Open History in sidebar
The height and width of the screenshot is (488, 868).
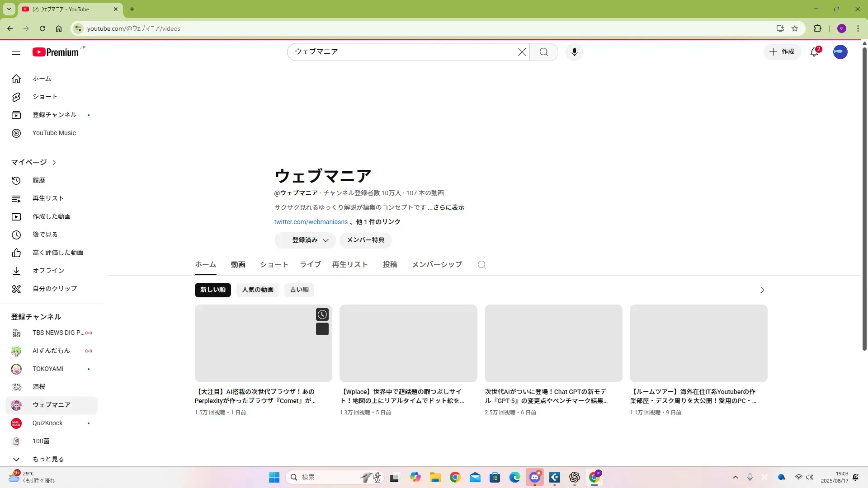39,180
